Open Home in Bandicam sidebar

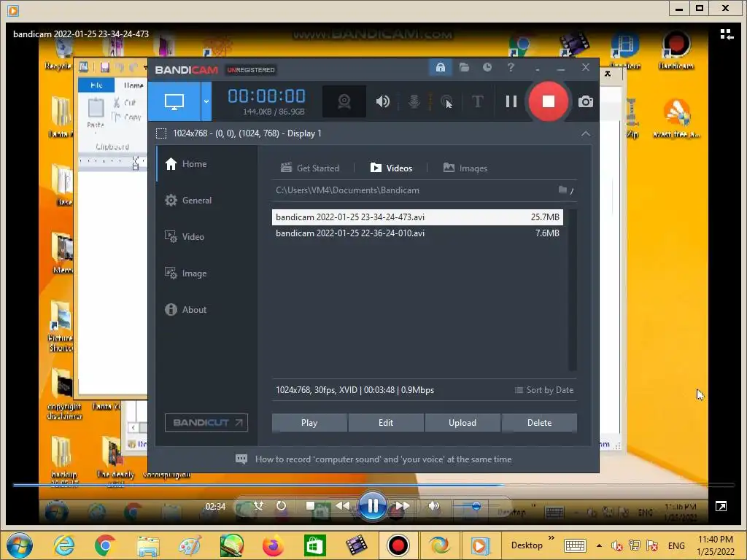(x=207, y=164)
